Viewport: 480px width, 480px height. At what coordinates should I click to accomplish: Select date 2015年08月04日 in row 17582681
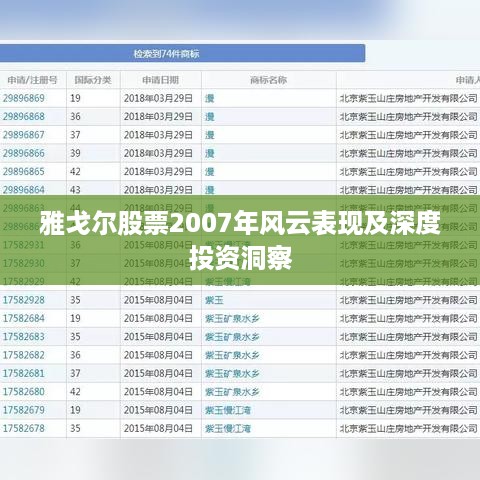[x=158, y=373]
